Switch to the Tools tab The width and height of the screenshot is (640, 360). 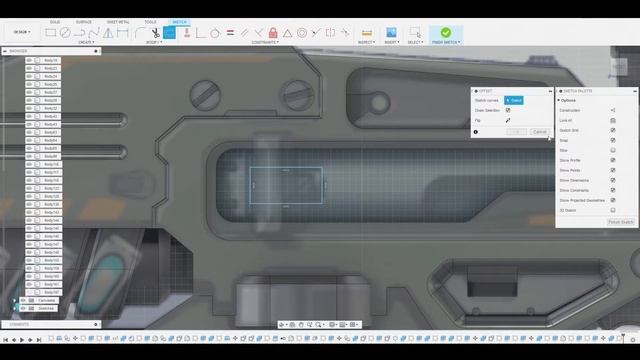(150, 22)
